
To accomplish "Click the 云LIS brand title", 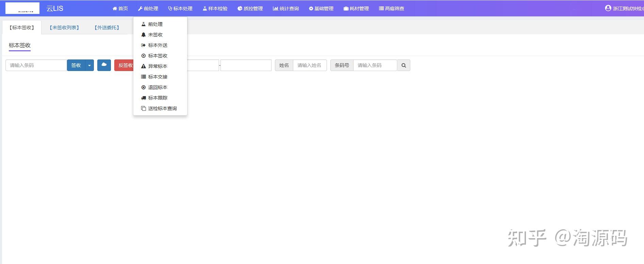I will [55, 8].
